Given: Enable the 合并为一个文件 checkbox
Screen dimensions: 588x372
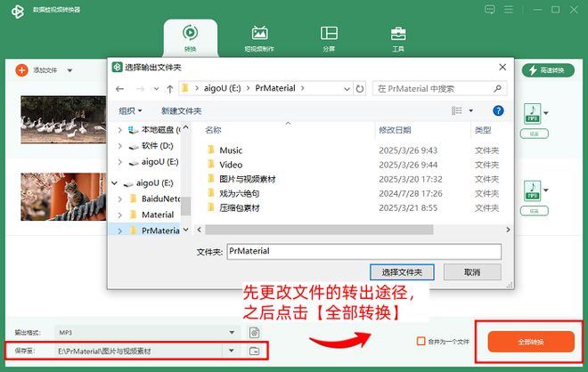Looking at the screenshot, I should click(421, 342).
